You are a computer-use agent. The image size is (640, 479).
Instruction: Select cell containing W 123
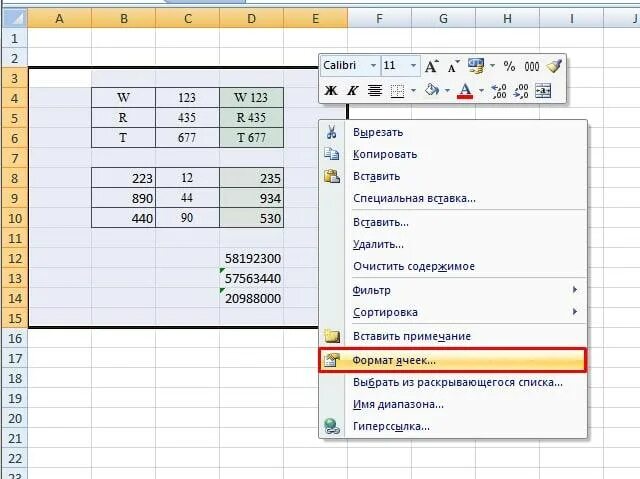coord(251,98)
